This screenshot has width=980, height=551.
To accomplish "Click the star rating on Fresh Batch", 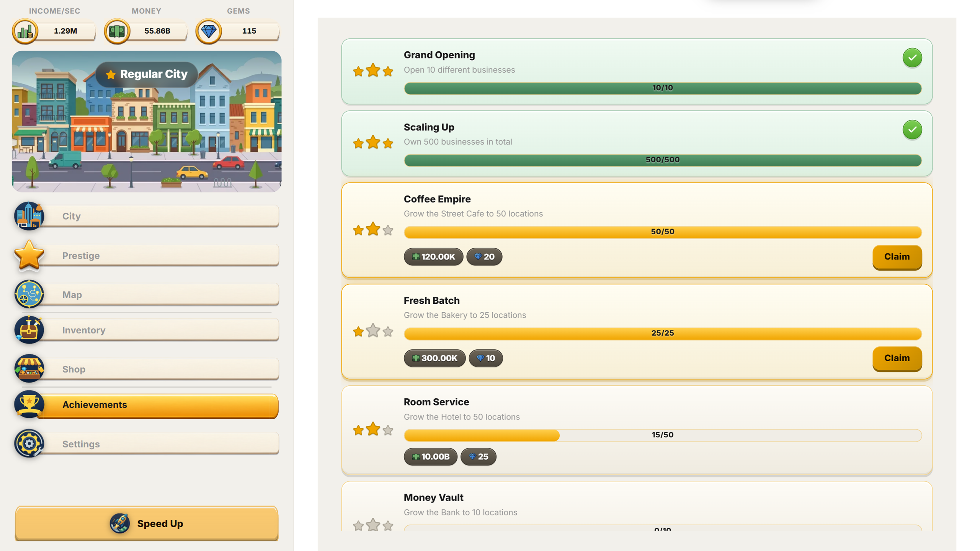I will tap(373, 331).
